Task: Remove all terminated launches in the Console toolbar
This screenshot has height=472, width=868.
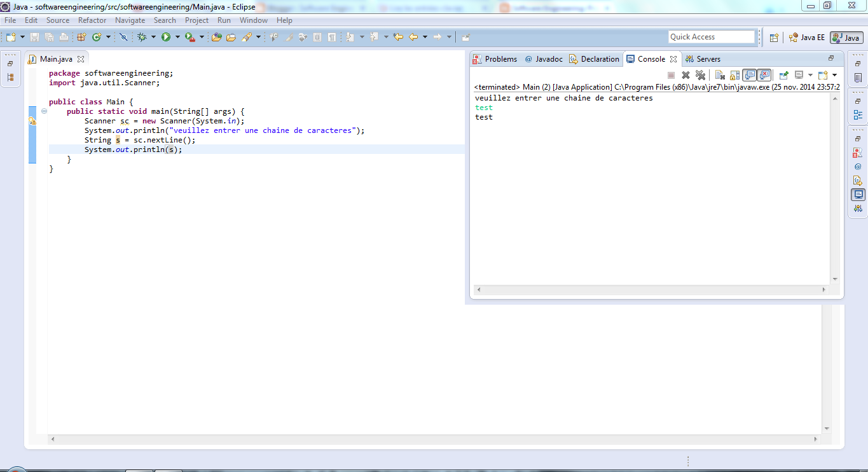Action: [x=701, y=74]
